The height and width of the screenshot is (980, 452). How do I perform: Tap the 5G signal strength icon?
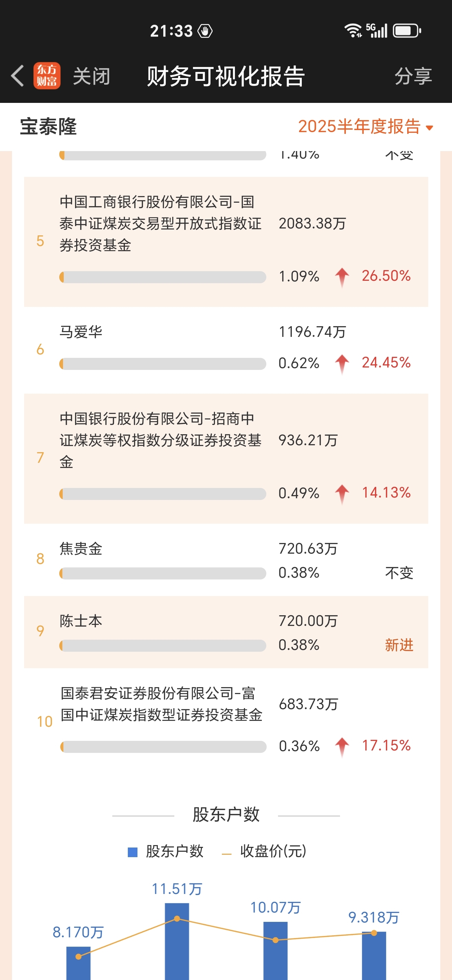(x=377, y=30)
